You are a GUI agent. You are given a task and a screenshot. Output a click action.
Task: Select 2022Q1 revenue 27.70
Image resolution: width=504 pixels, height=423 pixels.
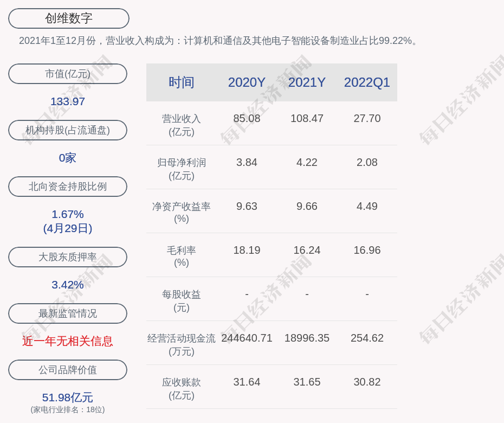click(367, 118)
